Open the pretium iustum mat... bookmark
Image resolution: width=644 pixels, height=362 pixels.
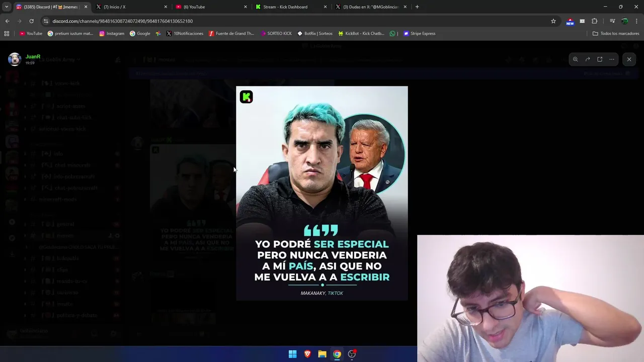[70, 34]
